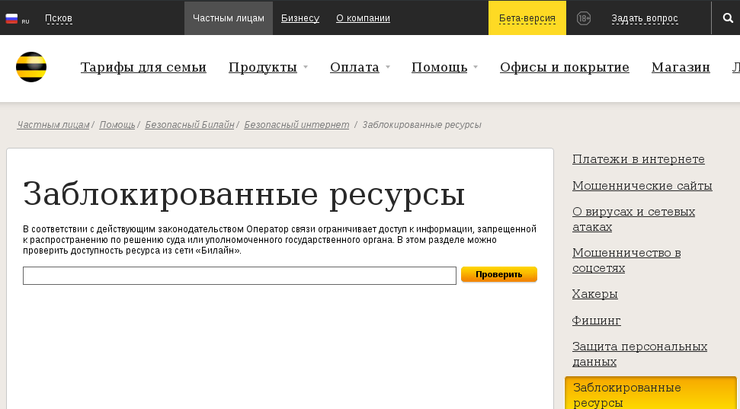
Task: Focus the resource address input field
Action: [239, 275]
